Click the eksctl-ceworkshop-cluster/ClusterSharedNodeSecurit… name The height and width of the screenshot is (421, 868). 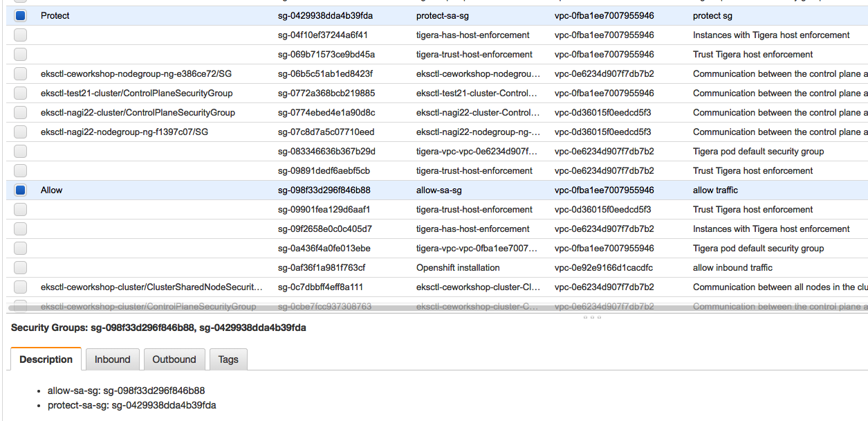click(x=151, y=287)
